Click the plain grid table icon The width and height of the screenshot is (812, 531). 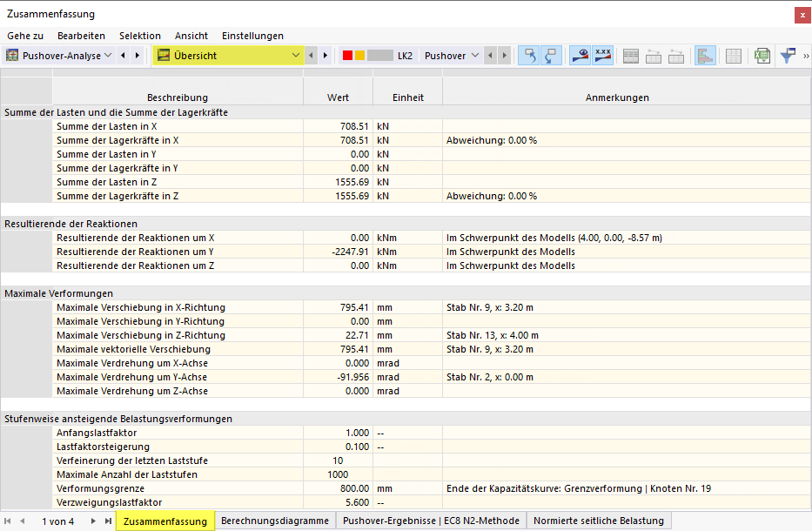734,56
